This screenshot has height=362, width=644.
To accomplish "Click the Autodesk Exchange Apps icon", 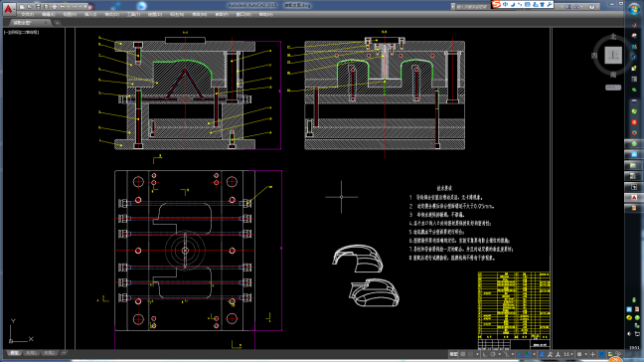I will 568,7.
